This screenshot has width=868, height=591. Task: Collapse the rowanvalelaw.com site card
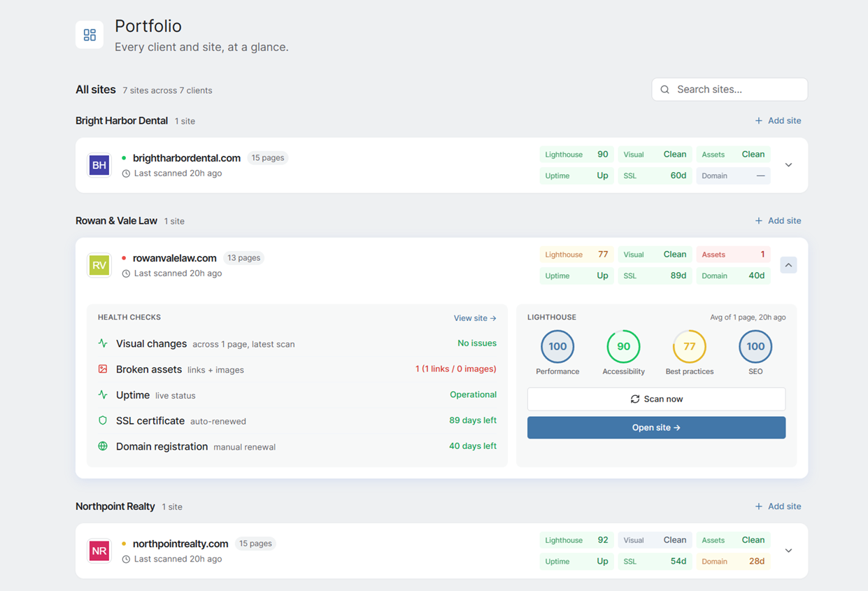(788, 265)
